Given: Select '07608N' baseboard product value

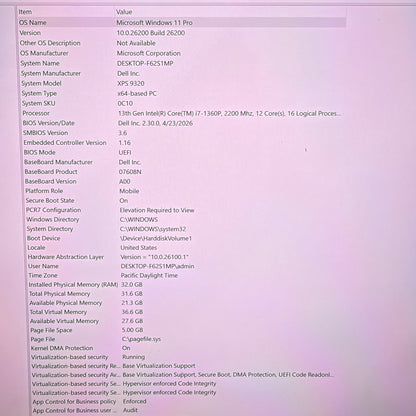Looking at the screenshot, I should coord(130,172).
